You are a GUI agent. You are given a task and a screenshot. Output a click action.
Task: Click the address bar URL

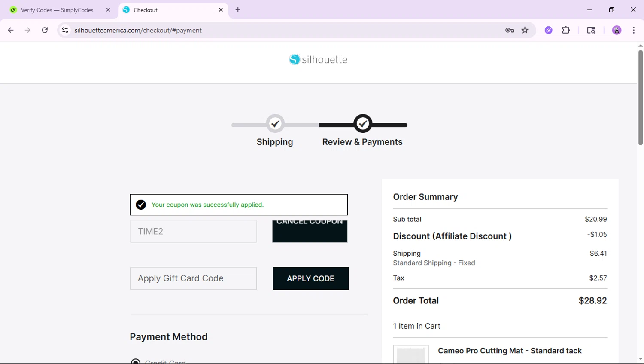[138, 30]
